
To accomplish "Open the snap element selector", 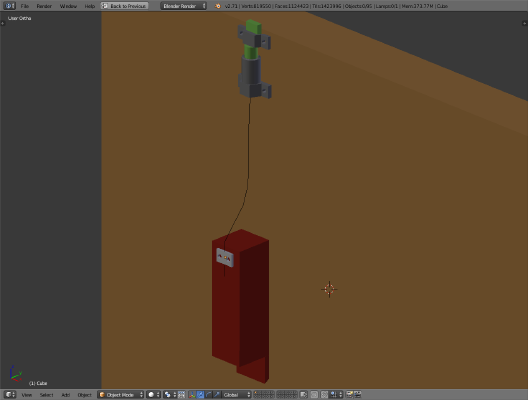I will point(336,395).
